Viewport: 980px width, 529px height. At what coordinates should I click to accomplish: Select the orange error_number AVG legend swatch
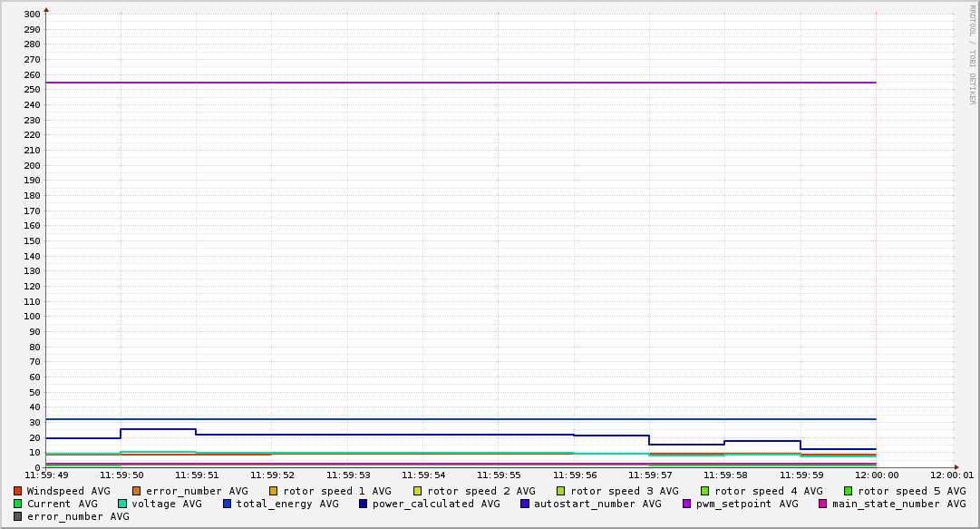click(137, 491)
